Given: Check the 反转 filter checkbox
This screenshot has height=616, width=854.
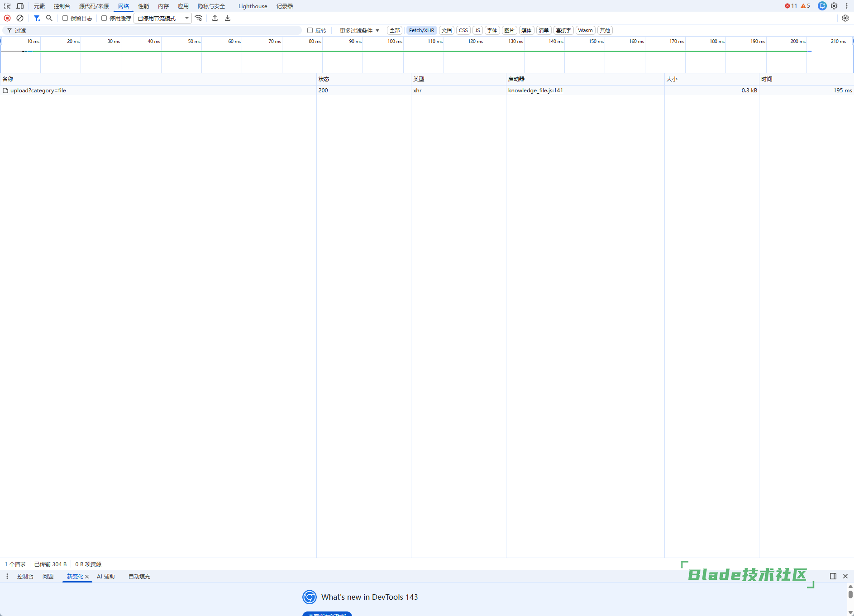Looking at the screenshot, I should [310, 30].
